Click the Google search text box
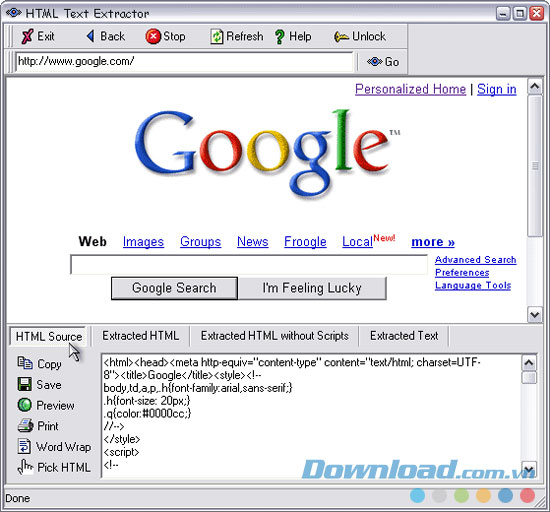Viewport: 550px width, 512px height. pyautogui.click(x=249, y=265)
